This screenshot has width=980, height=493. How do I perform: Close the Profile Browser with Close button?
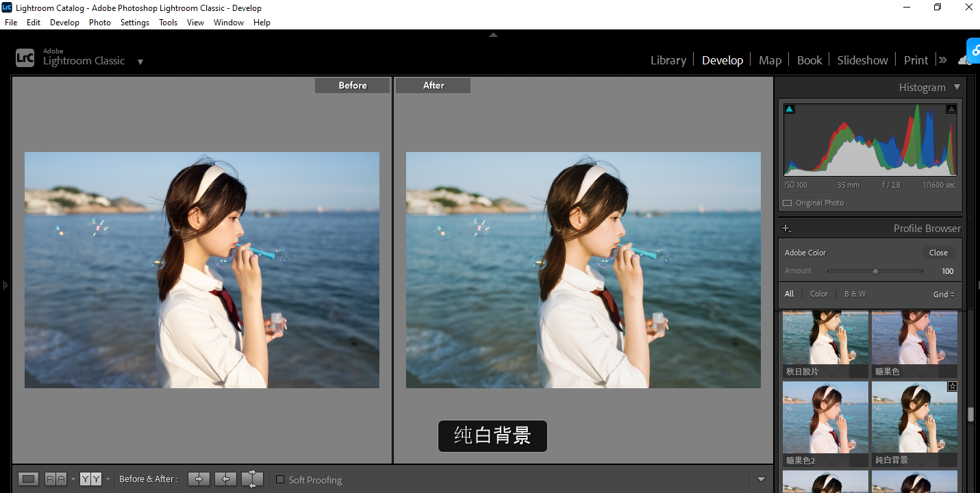[x=938, y=253]
